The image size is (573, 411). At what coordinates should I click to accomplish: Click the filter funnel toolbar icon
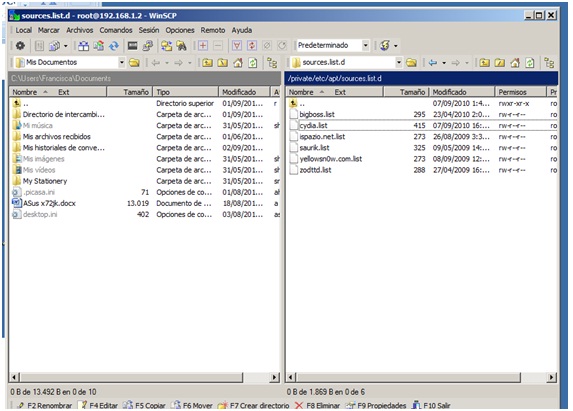point(237,46)
